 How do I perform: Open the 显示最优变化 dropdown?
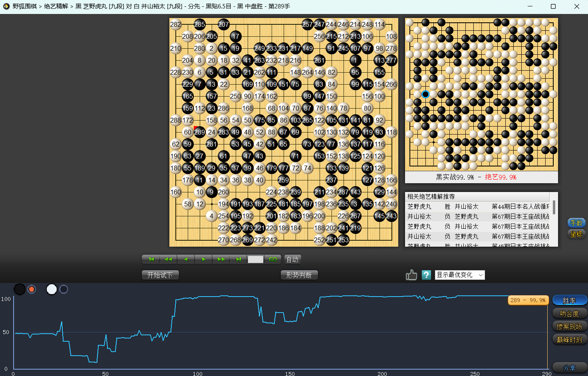pos(459,275)
